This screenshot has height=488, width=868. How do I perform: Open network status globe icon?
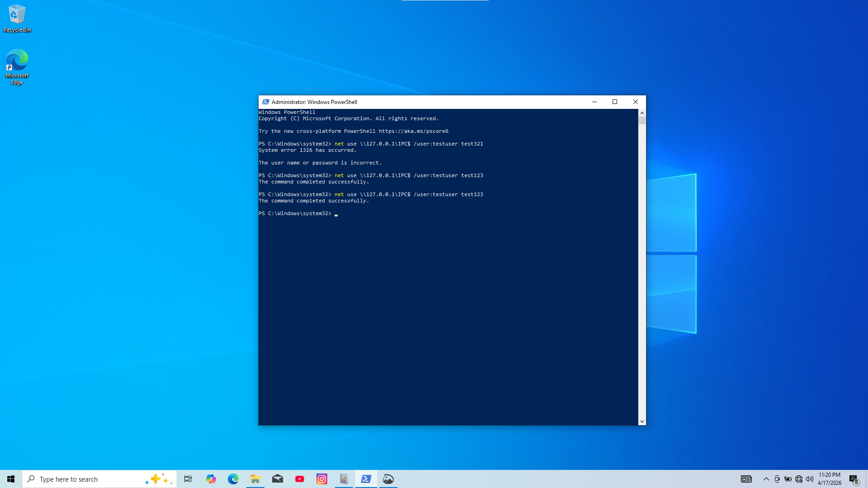(799, 479)
